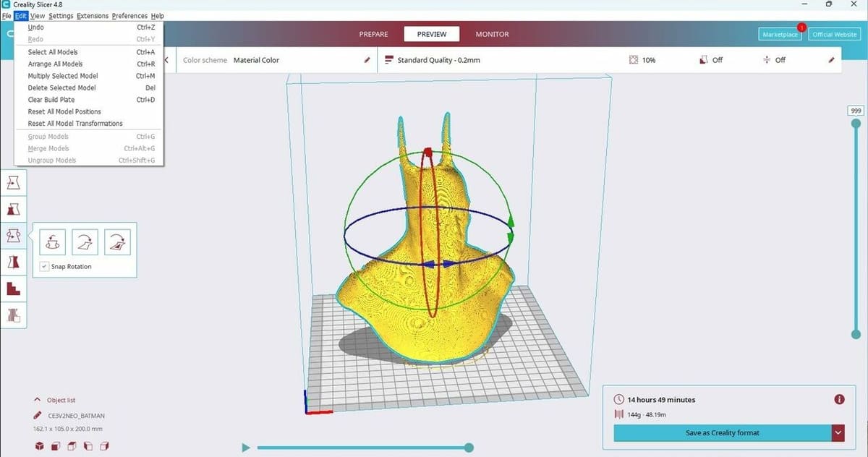The width and height of the screenshot is (868, 457).
Task: Click the side view cube icon
Action: (87, 448)
